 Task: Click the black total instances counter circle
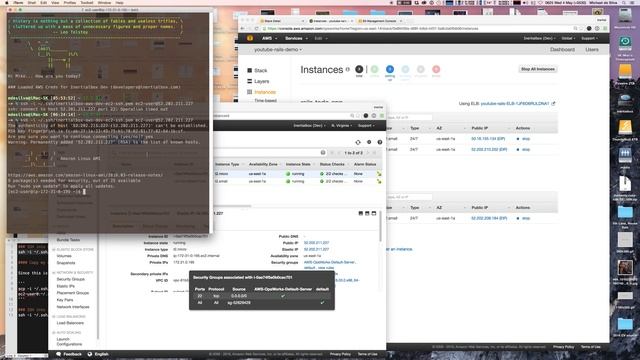pyautogui.click(x=359, y=69)
